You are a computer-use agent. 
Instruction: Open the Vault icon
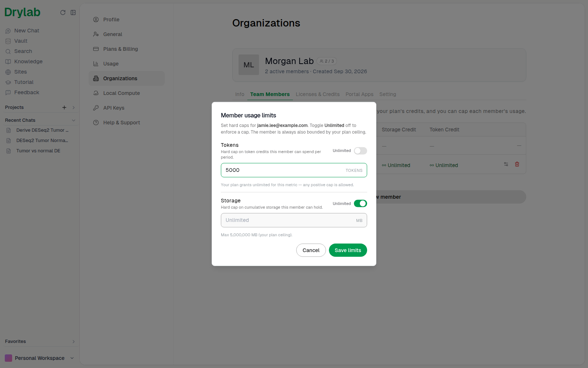pyautogui.click(x=8, y=41)
